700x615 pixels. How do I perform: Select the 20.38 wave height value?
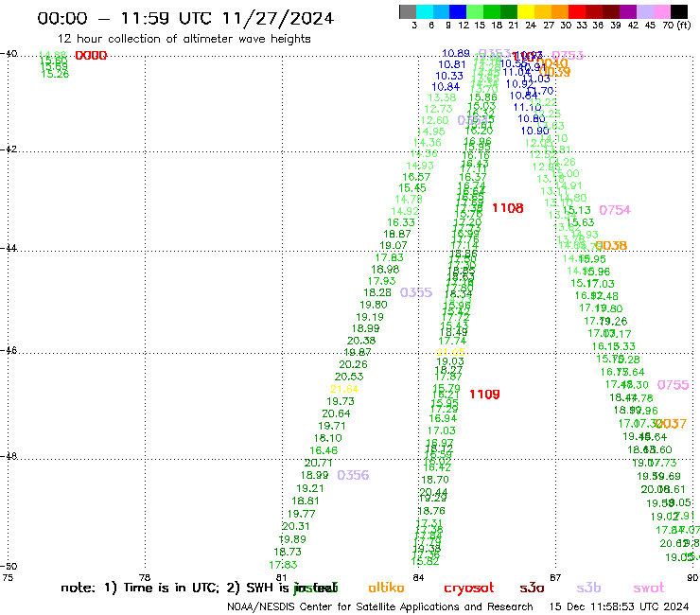[361, 341]
